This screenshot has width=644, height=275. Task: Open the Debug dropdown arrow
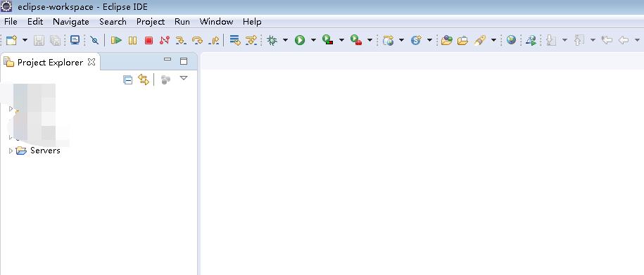(285, 40)
